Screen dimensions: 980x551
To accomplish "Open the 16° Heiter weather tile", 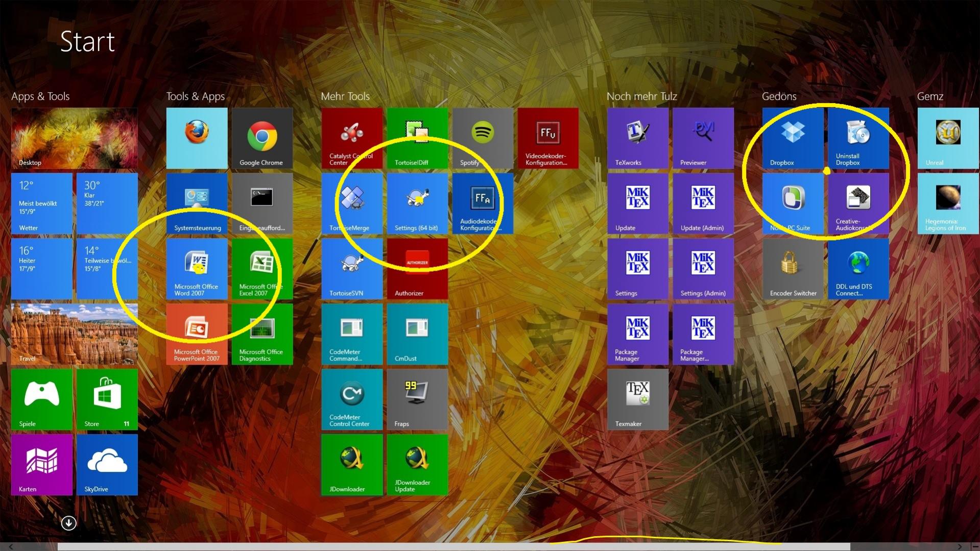I will coord(42,269).
